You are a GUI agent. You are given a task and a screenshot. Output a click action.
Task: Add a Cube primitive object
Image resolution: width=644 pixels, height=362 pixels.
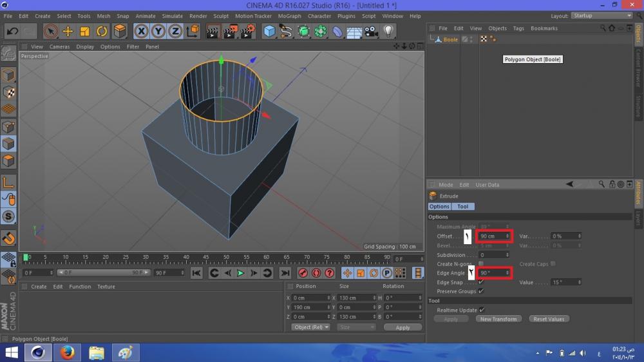click(x=270, y=31)
